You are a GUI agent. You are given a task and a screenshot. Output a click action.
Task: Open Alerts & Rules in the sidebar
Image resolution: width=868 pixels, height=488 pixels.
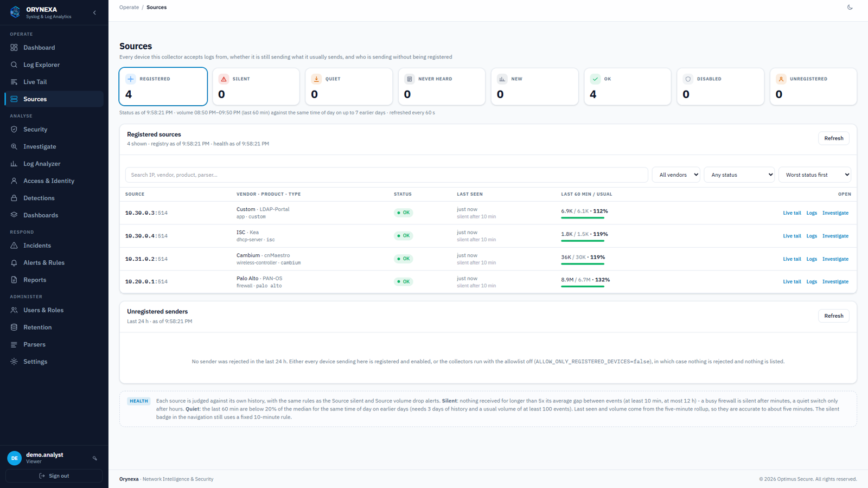[x=54, y=263]
